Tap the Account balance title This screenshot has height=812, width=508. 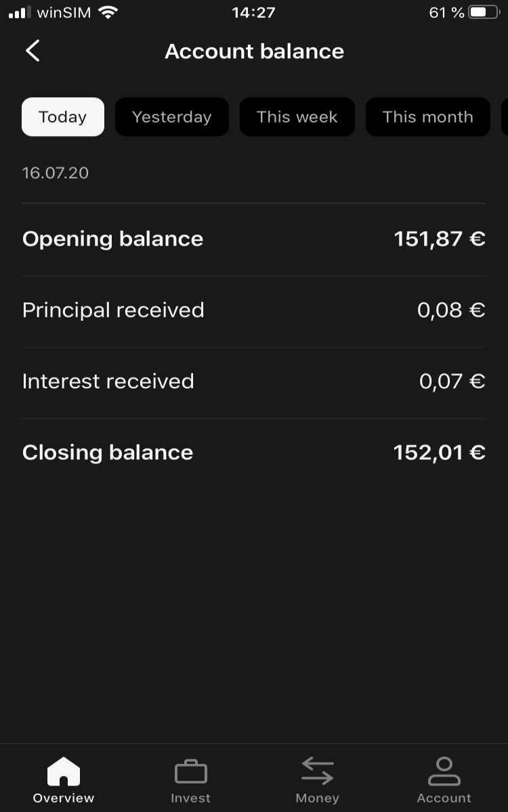(255, 51)
